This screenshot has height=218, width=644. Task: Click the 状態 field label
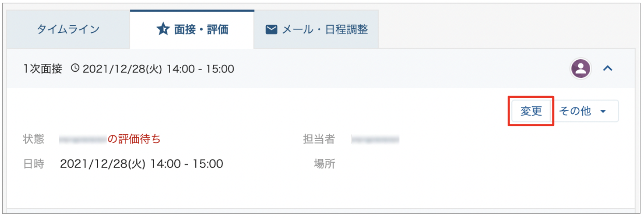click(x=33, y=139)
